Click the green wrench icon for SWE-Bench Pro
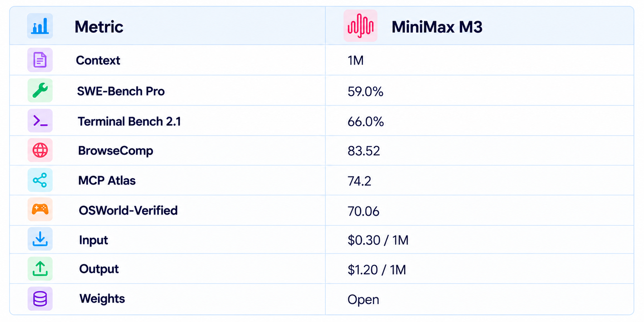The image size is (644, 322). (x=40, y=90)
